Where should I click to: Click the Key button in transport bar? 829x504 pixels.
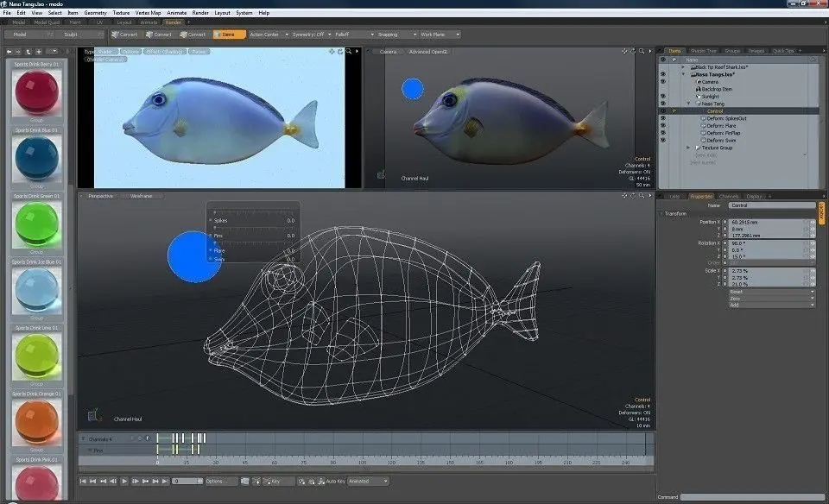click(279, 482)
